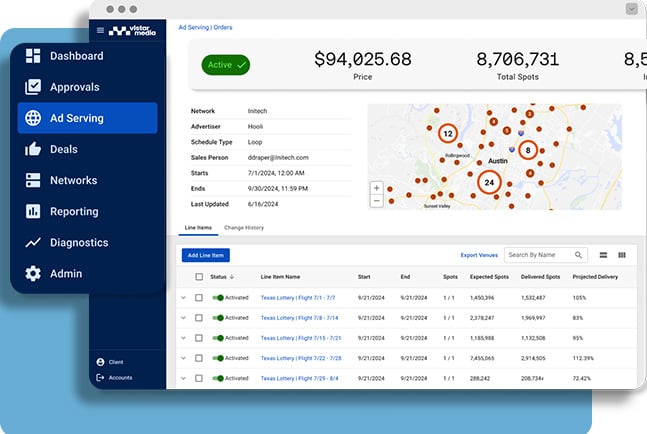Click the Export Venues link
This screenshot has height=434, width=647.
pyautogui.click(x=478, y=255)
